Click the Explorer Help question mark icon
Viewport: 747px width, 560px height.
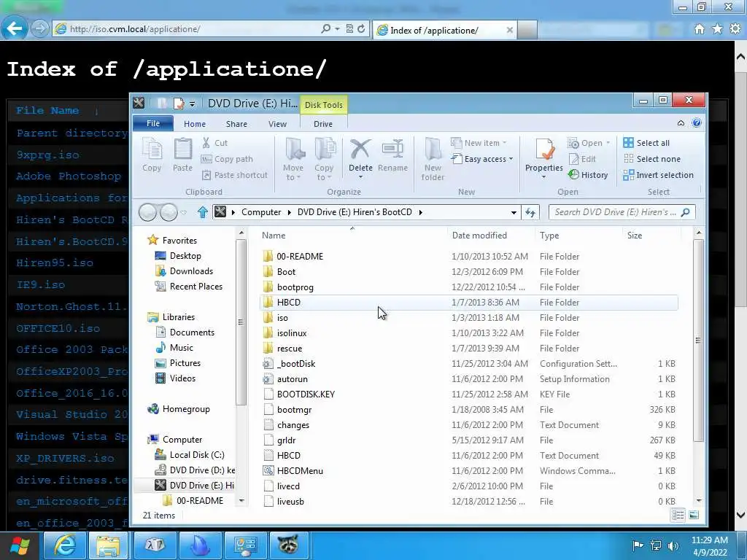click(697, 122)
